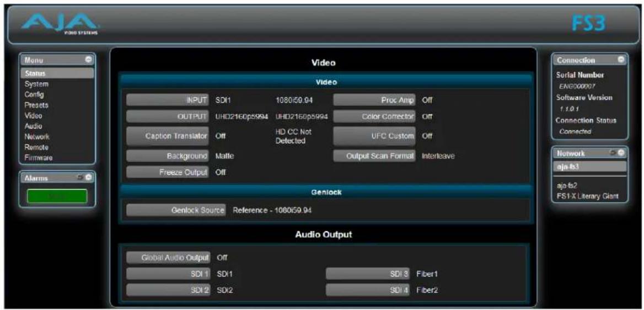The image size is (644, 310).
Task: Collapse the Connection panel with its round icon
Action: [x=621, y=60]
